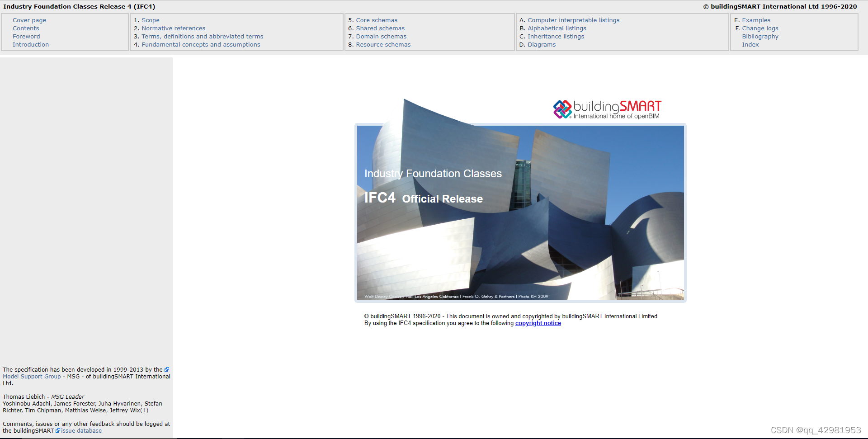Click the 'Thomas Liebich - MSG Leader' text
This screenshot has height=439, width=868.
point(43,397)
